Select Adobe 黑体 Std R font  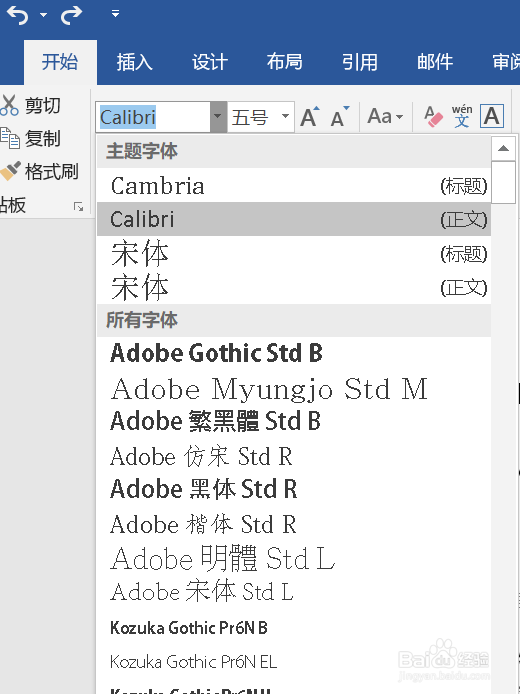click(x=294, y=490)
